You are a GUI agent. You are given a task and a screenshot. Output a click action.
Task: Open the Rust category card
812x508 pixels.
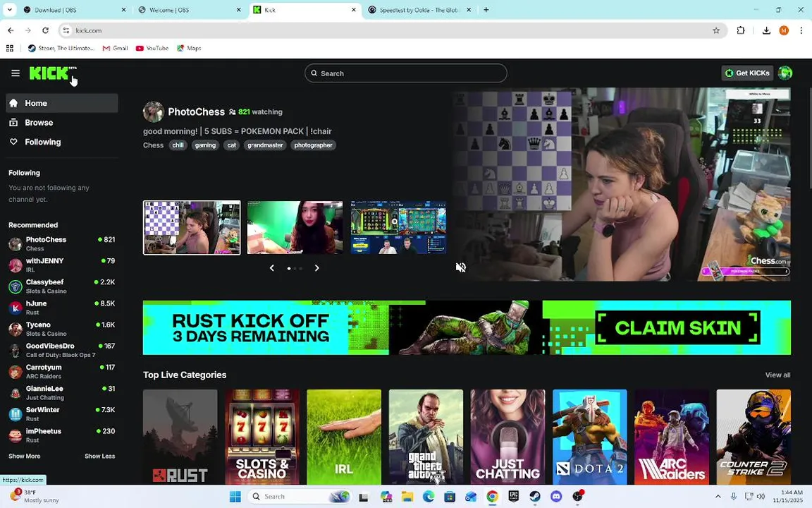[x=180, y=437]
